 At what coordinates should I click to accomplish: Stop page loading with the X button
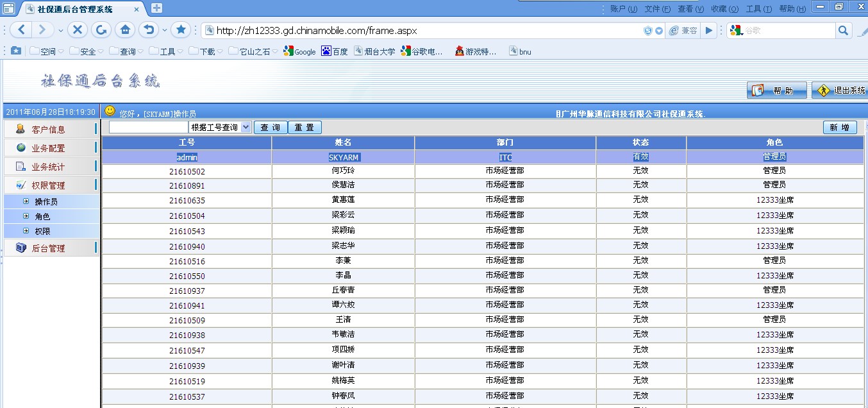click(78, 30)
